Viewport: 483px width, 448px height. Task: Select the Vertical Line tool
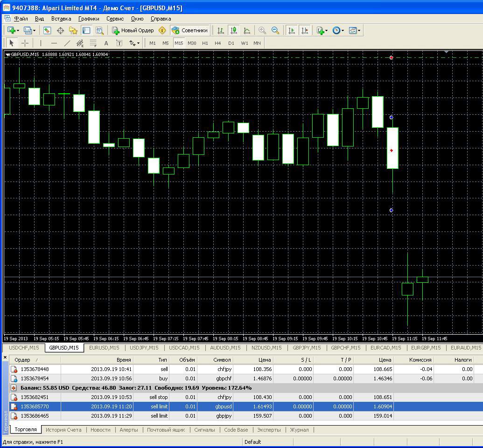coord(41,43)
